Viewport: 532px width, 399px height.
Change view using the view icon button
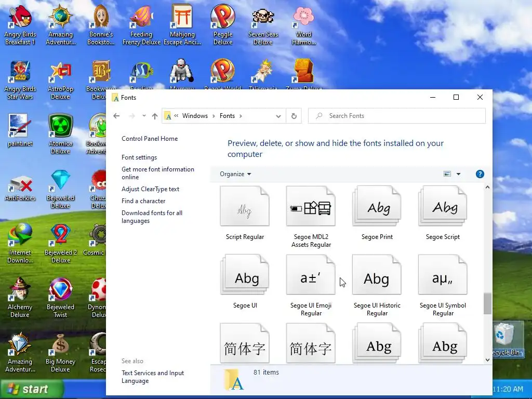click(447, 174)
